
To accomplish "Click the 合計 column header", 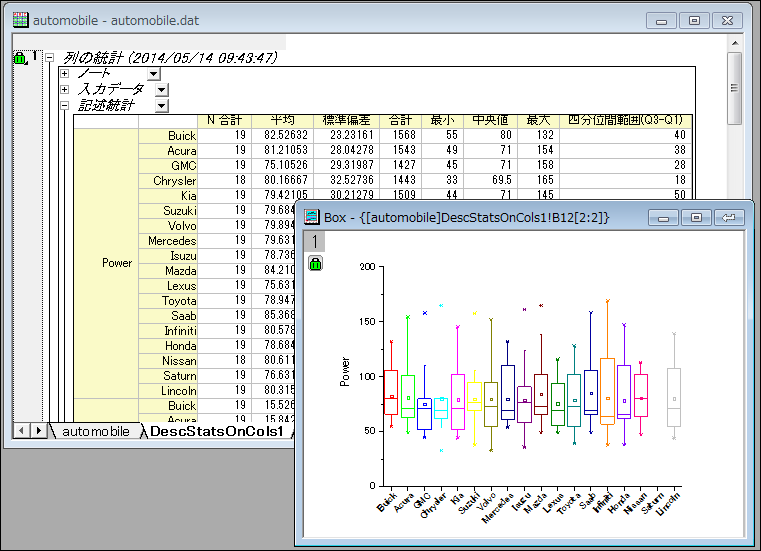I will point(400,121).
